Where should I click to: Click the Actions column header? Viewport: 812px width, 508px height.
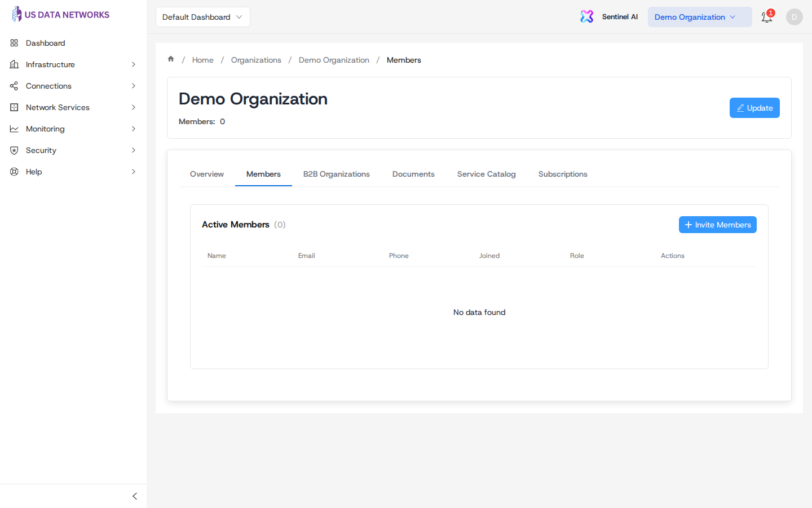click(x=673, y=256)
